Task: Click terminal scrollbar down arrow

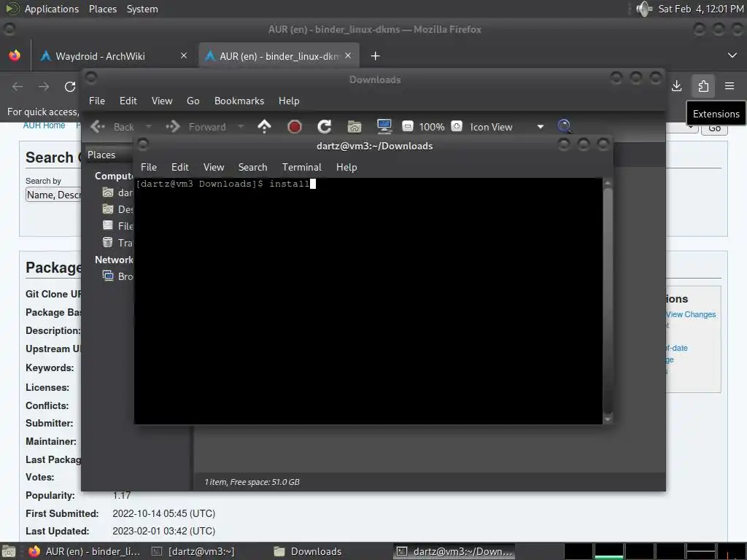Action: [x=608, y=419]
